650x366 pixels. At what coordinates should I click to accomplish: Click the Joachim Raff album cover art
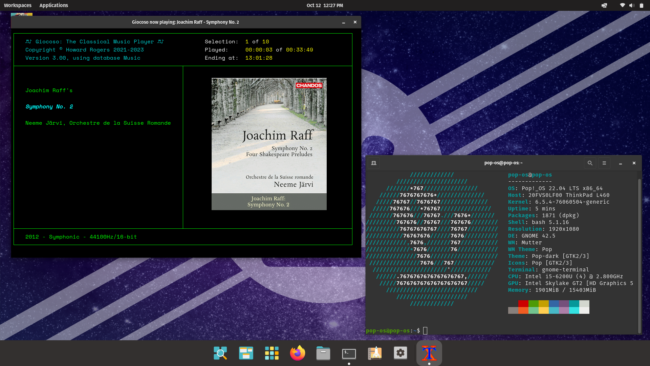point(269,144)
